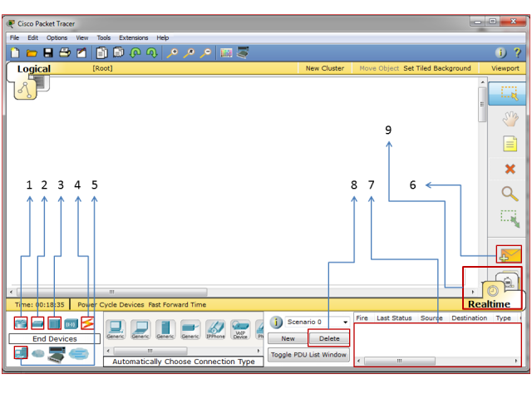Screen dimensions: 532x399
Task: Click Fast Forward Time
Action: click(x=177, y=305)
